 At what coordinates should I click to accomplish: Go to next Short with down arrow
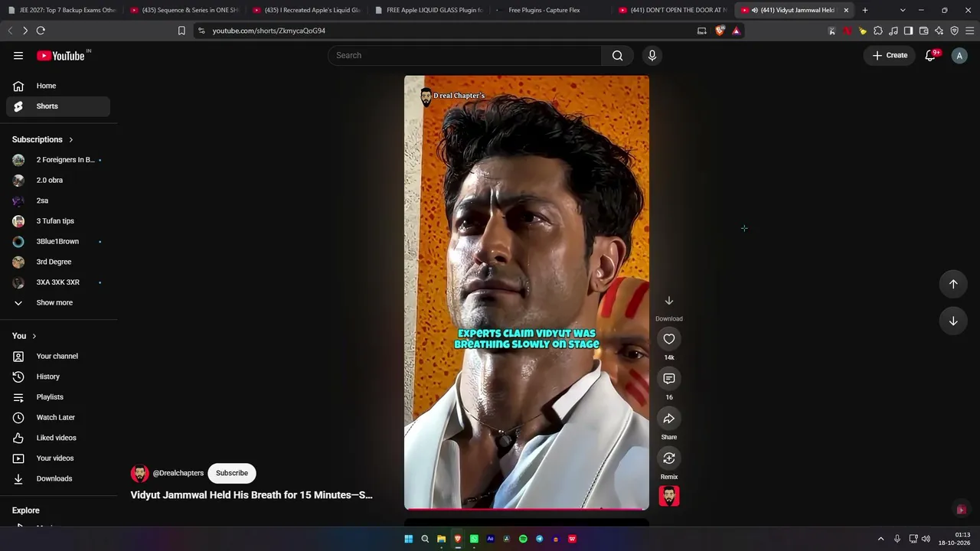click(953, 321)
